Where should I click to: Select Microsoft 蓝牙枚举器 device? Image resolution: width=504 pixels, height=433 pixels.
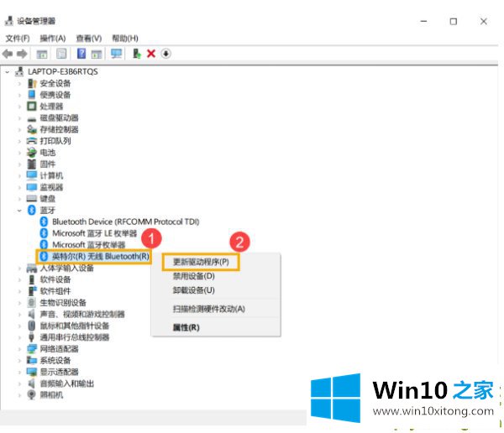[x=89, y=245]
